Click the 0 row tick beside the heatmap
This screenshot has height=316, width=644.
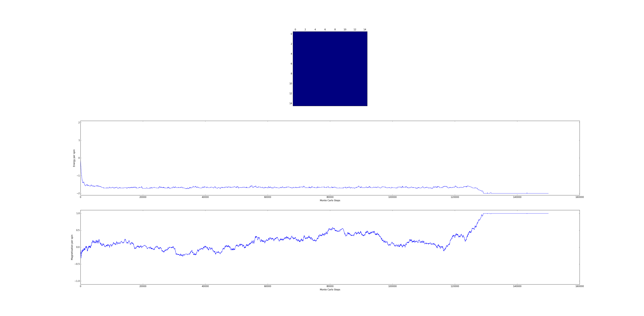291,34
